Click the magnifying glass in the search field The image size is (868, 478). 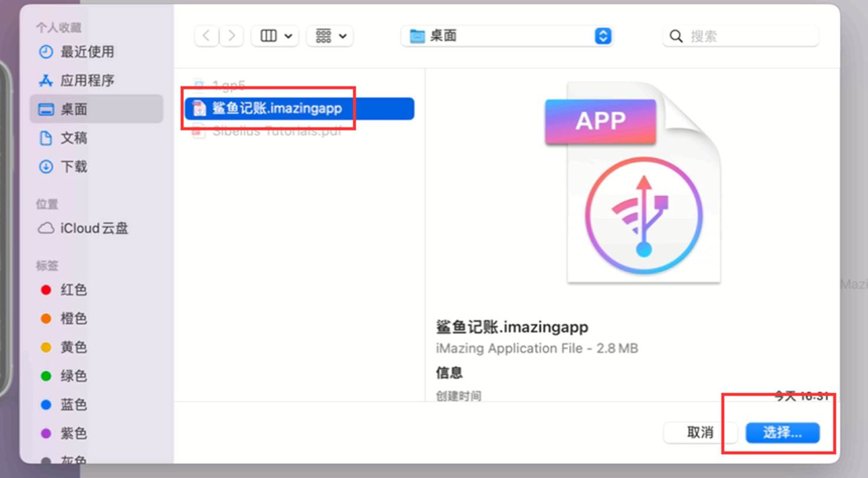(x=676, y=36)
